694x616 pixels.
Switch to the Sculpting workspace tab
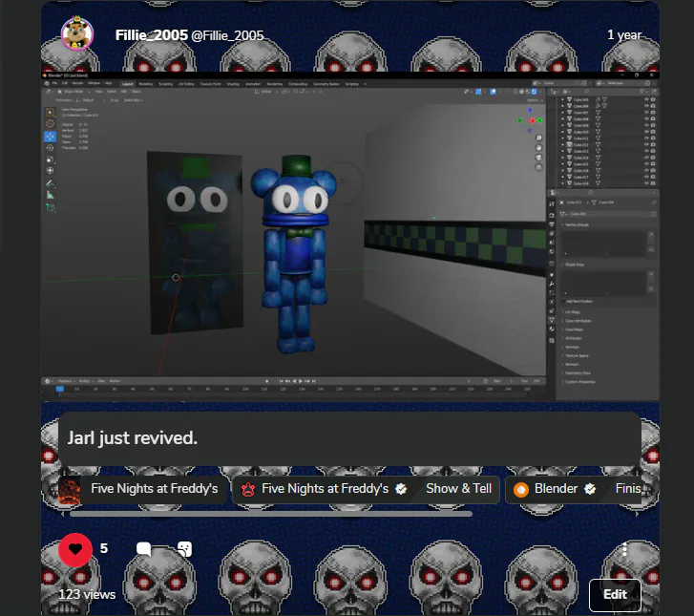pos(165,84)
